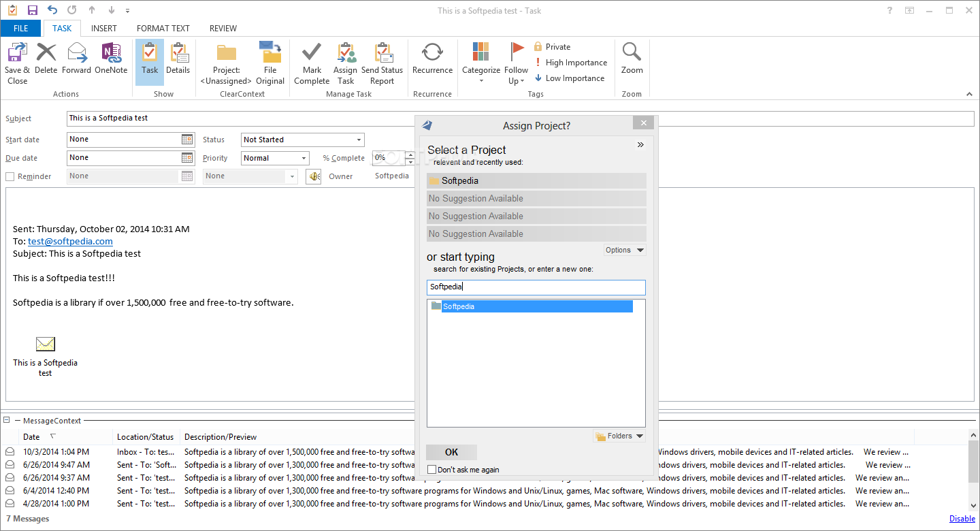The width and height of the screenshot is (980, 531).
Task: Send a status report
Action: (382, 63)
